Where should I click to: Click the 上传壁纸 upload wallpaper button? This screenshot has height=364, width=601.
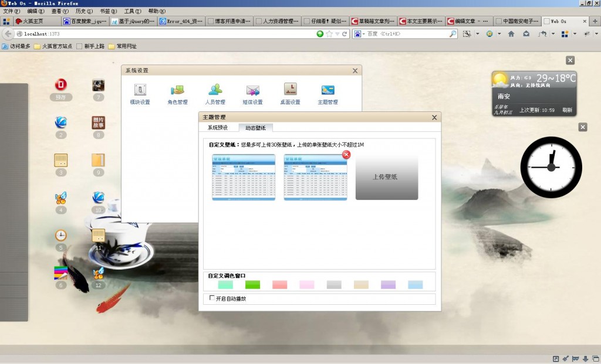(x=387, y=177)
